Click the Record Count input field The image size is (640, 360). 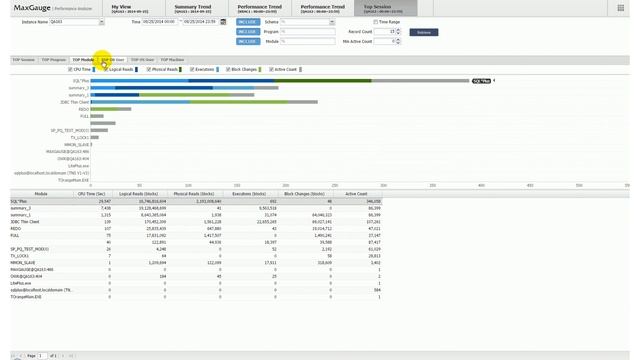click(385, 31)
